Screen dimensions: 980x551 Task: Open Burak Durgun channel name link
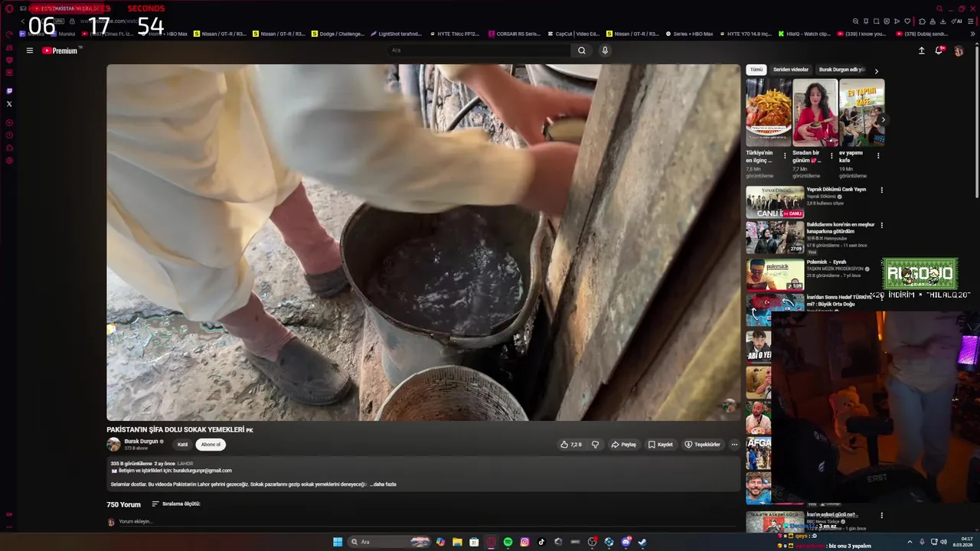[141, 442]
